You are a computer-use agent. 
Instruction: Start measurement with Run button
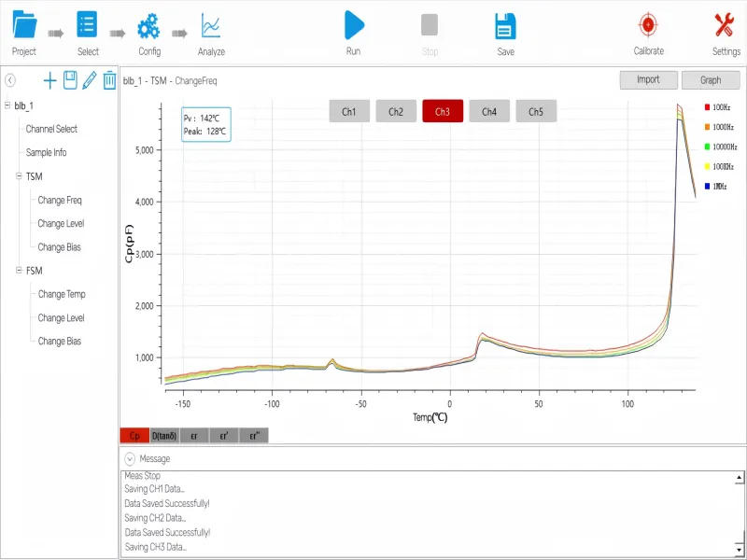(x=353, y=25)
